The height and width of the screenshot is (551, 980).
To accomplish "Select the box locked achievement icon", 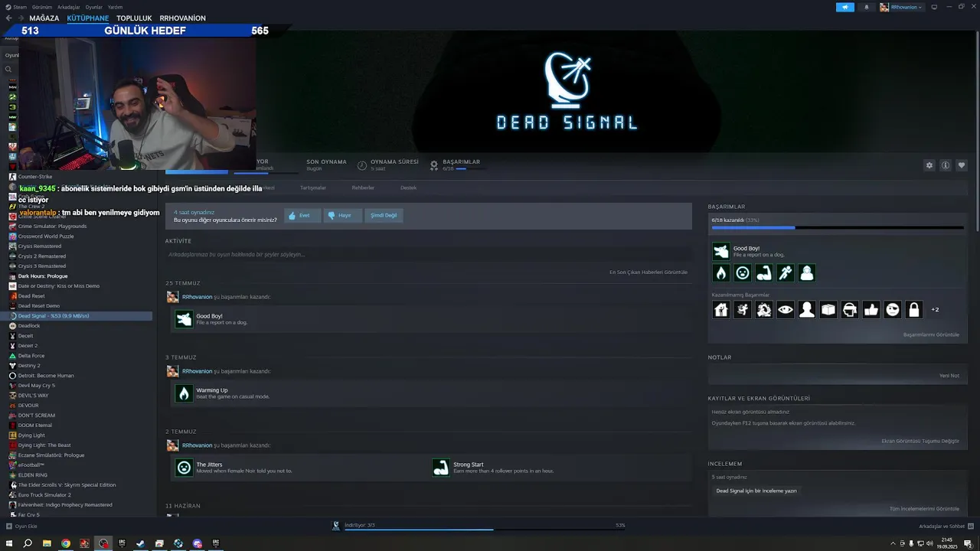I will click(x=828, y=309).
